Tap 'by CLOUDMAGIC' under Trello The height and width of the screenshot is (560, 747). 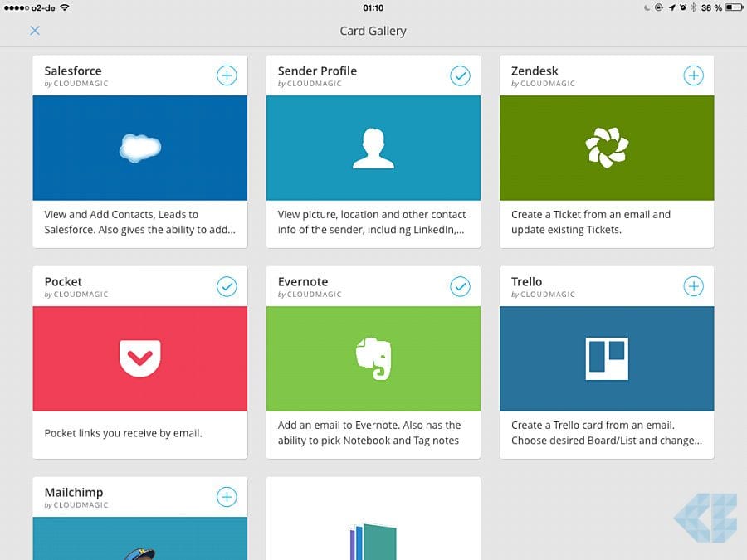click(x=543, y=295)
